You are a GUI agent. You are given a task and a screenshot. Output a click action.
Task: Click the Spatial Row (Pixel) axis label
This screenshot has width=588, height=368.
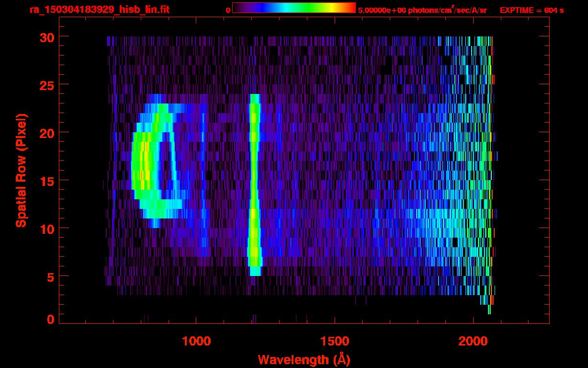tap(21, 170)
